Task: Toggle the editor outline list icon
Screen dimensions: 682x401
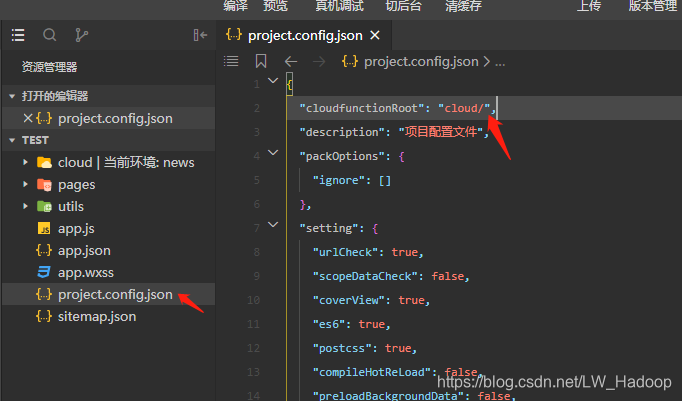Action: [x=231, y=61]
